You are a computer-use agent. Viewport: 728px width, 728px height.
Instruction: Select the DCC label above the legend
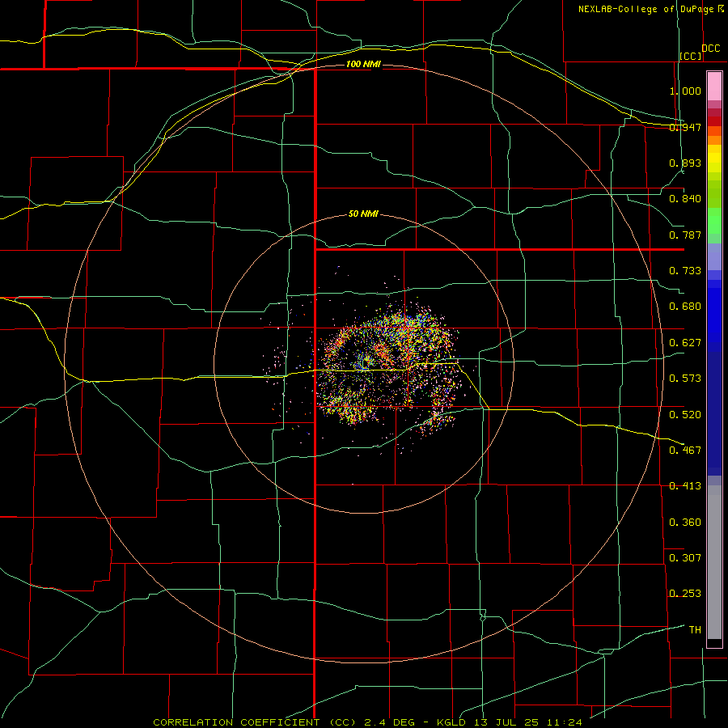coord(711,49)
